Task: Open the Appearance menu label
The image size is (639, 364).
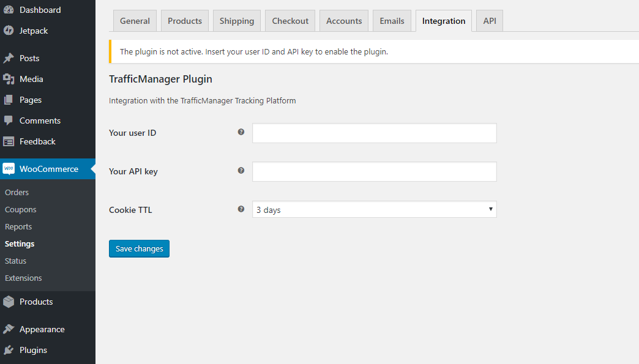Action: [x=42, y=329]
